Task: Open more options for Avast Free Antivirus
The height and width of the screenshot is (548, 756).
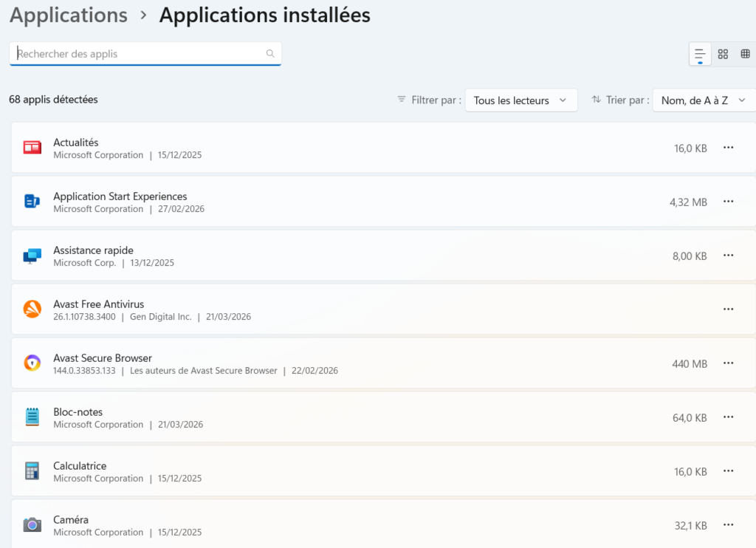Action: coord(729,309)
